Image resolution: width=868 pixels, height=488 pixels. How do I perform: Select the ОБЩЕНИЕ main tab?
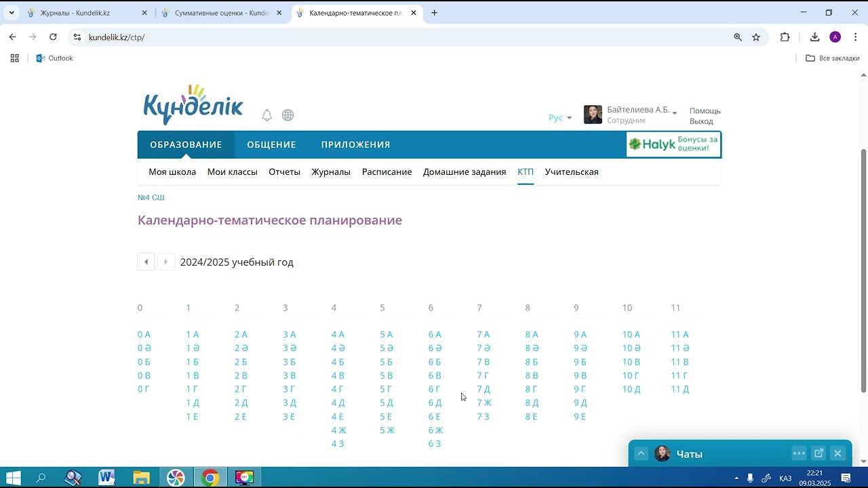pyautogui.click(x=271, y=144)
